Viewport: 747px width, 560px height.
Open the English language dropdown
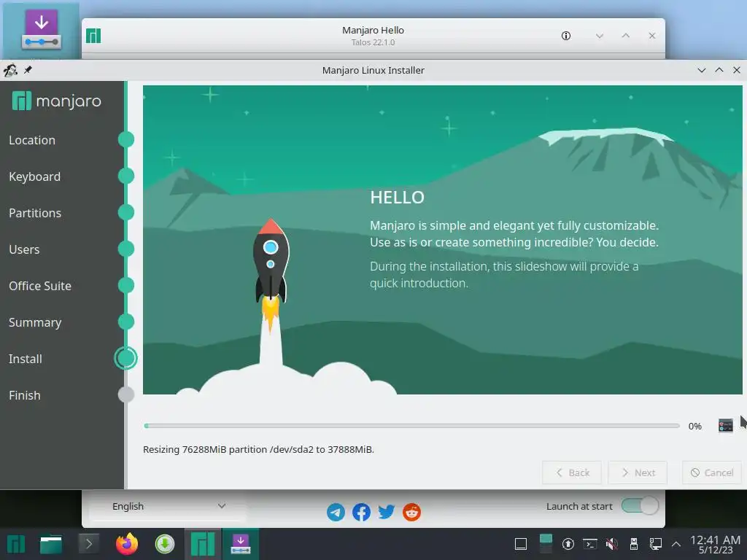tap(167, 506)
